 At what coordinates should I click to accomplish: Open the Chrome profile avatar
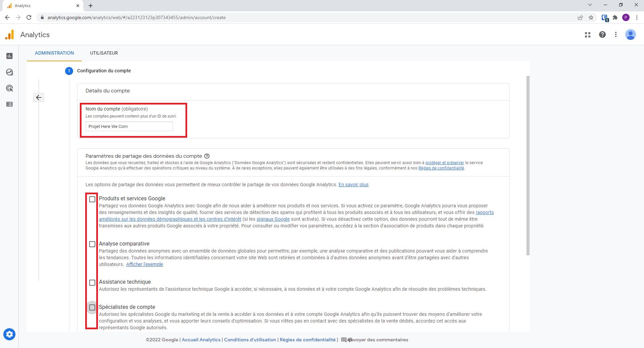(626, 17)
